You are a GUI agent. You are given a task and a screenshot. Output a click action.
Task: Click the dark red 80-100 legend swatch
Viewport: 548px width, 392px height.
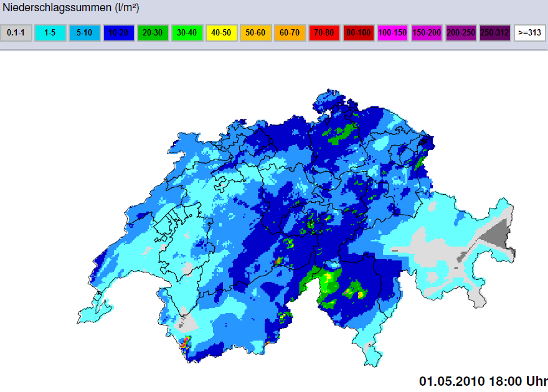tap(359, 33)
